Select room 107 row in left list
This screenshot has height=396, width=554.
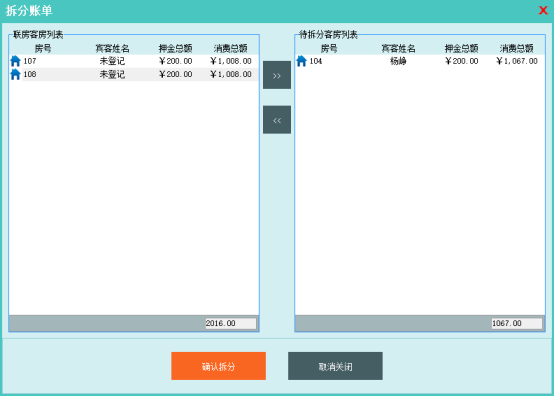click(134, 61)
